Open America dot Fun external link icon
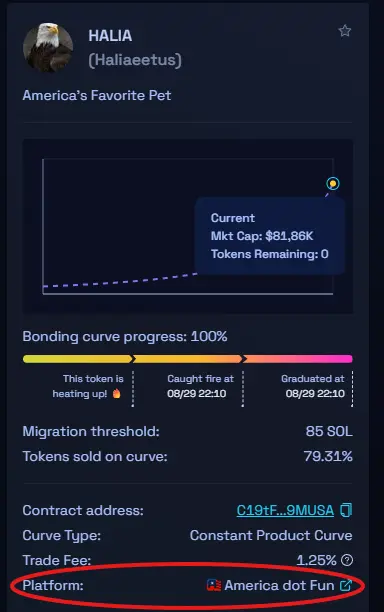This screenshot has height=612, width=384. click(x=346, y=585)
